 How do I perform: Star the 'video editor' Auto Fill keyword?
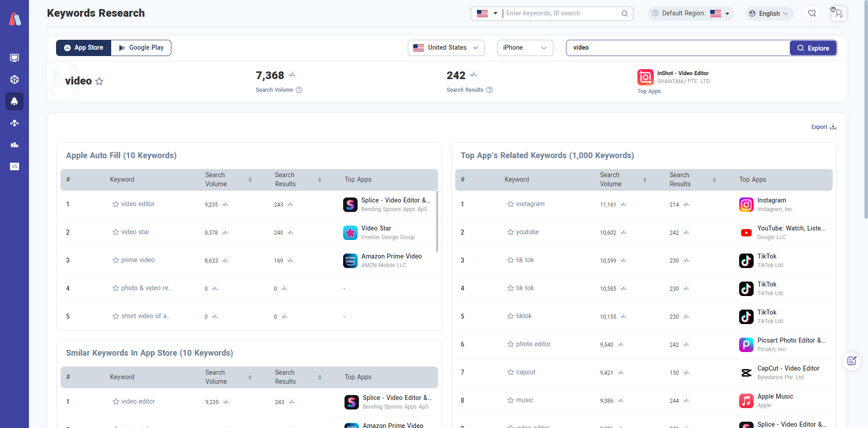[x=116, y=204]
